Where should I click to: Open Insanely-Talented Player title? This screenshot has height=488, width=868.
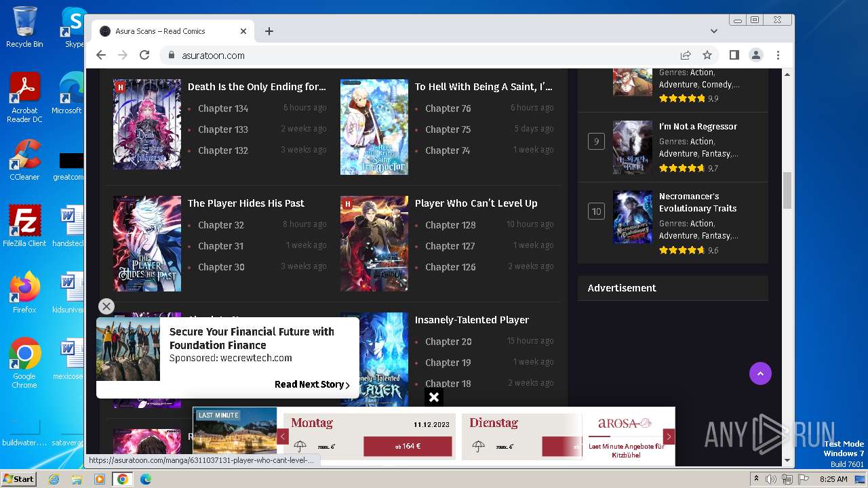[472, 320]
